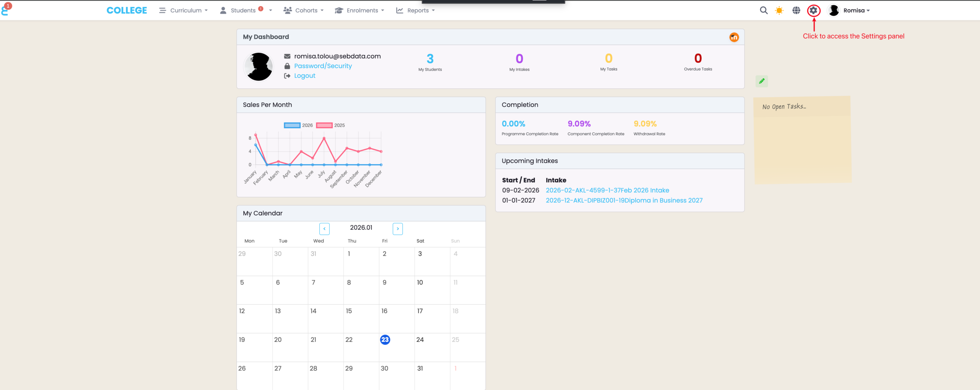Toggle the sun light-mode icon

779,10
